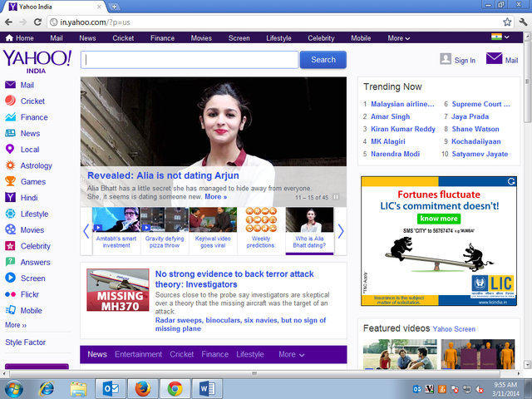Viewport: 532px width, 399px height.
Task: Open the Local map pin icon
Action: pyautogui.click(x=10, y=150)
